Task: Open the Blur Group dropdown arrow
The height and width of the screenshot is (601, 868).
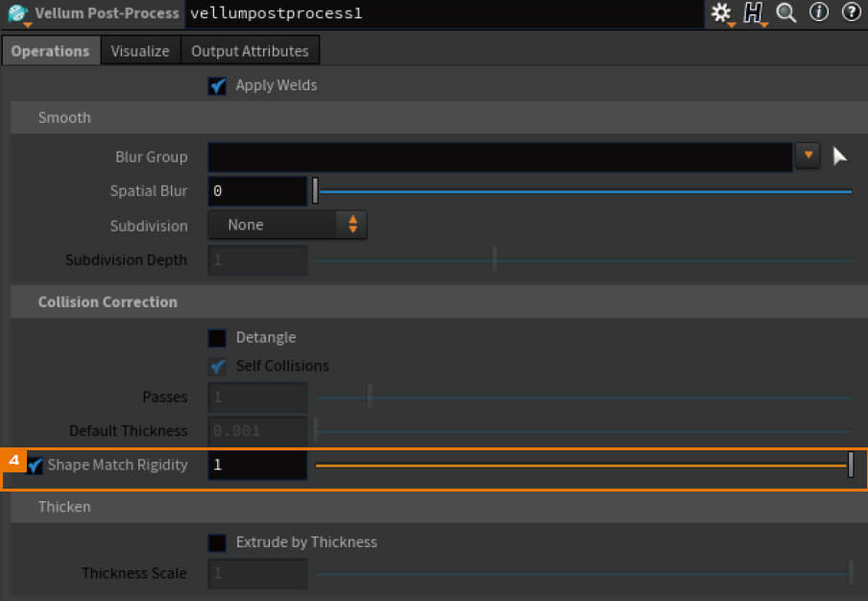Action: [808, 156]
